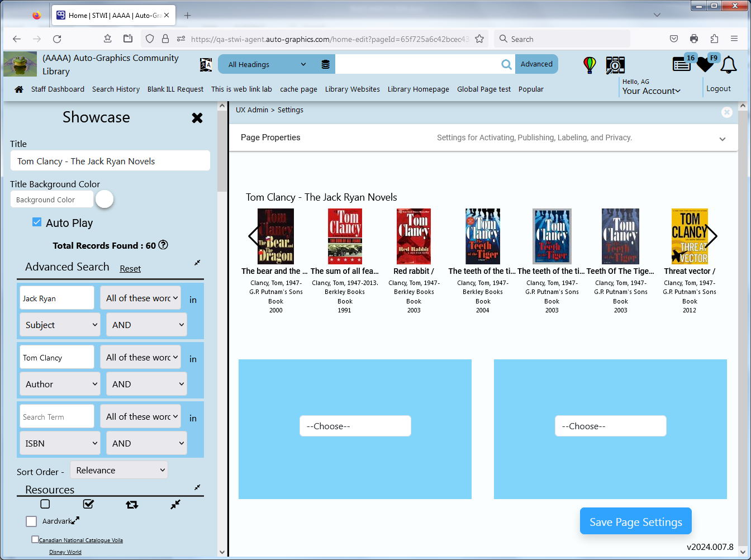Open the AND operator dropdown beside Subject
Viewport: 751px width, 560px height.
point(146,325)
